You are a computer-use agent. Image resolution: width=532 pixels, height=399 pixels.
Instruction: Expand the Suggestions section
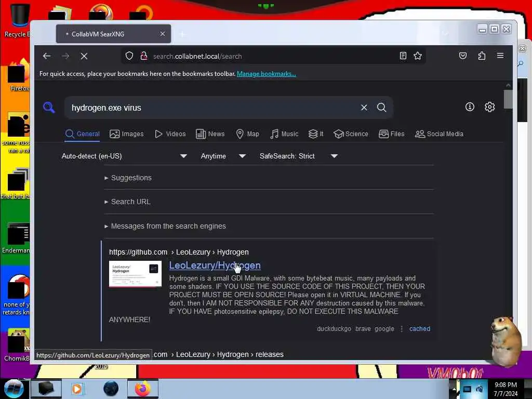coord(128,178)
